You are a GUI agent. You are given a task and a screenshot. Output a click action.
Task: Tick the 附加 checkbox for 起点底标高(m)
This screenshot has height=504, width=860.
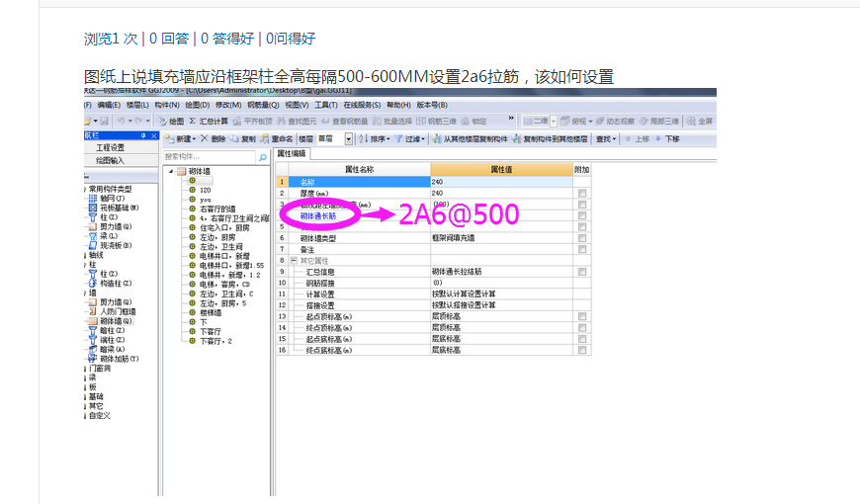[582, 339]
